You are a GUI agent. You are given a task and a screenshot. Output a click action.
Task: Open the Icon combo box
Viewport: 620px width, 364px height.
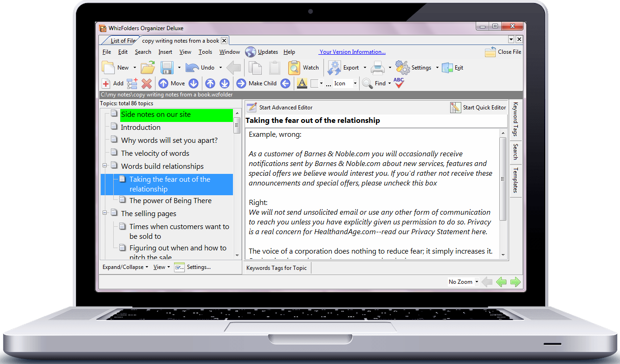pos(346,83)
